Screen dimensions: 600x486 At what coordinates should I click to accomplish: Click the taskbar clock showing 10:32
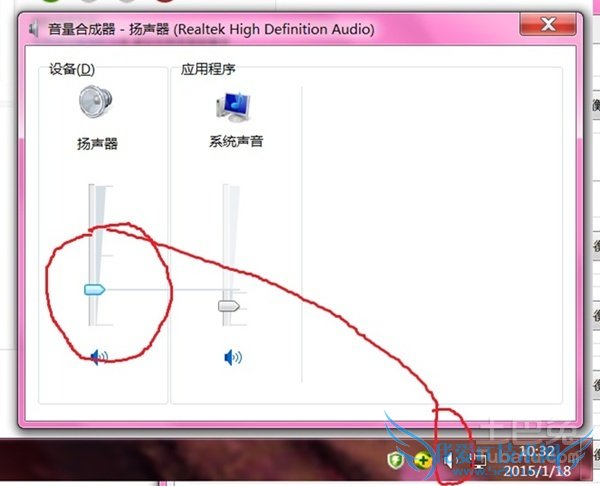tap(538, 451)
